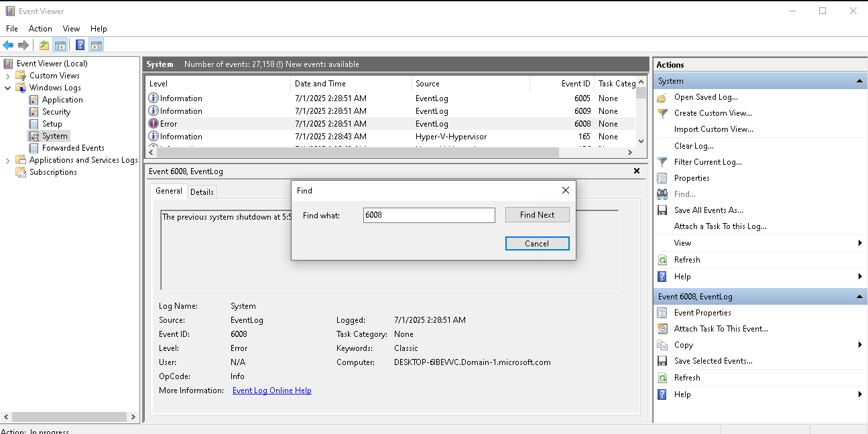Sort by the Source column header
This screenshot has height=434, width=868.
click(470, 84)
